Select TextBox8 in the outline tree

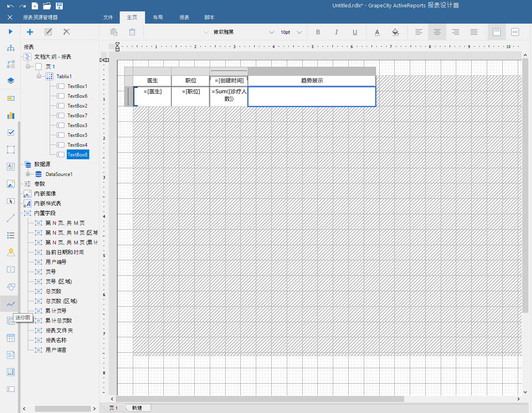click(77, 154)
